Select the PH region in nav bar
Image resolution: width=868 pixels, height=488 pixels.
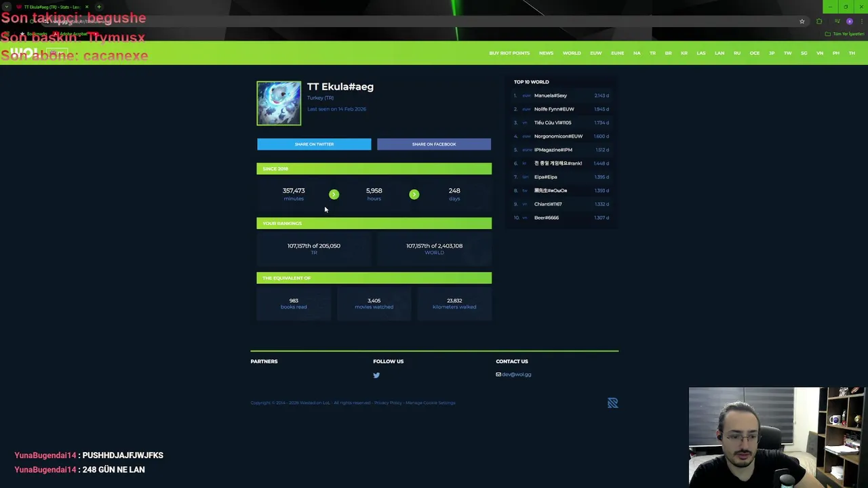(x=836, y=53)
